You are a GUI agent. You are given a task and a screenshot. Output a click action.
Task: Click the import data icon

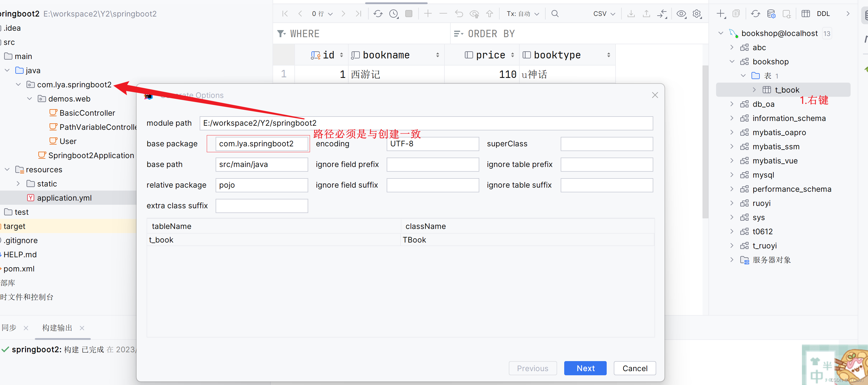[646, 14]
